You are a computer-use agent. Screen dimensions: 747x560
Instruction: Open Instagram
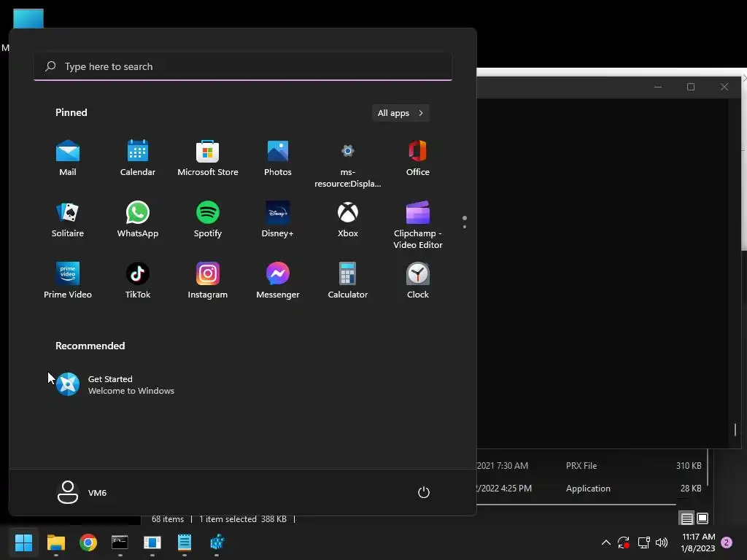point(208,281)
